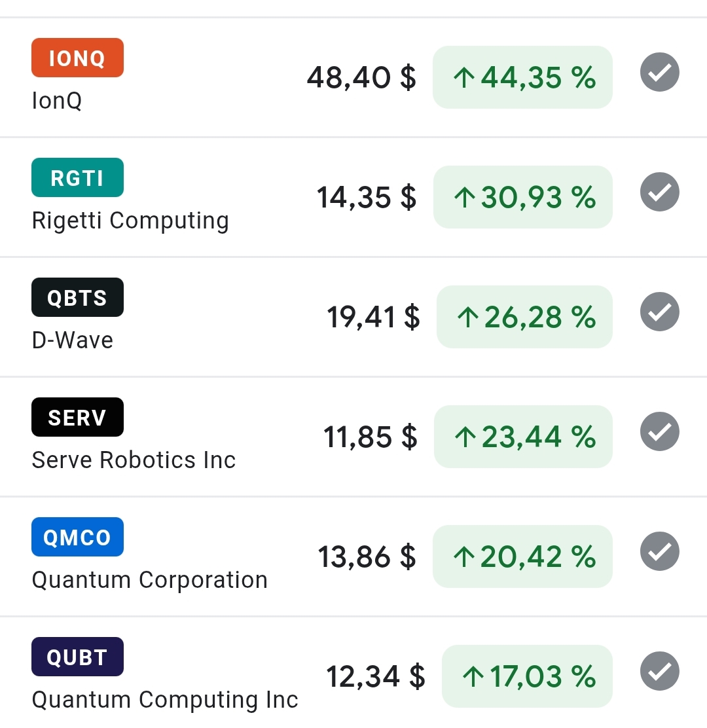Screen dimensions: 707x728
Task: Select the QBTS ticker badge
Action: coord(77,297)
